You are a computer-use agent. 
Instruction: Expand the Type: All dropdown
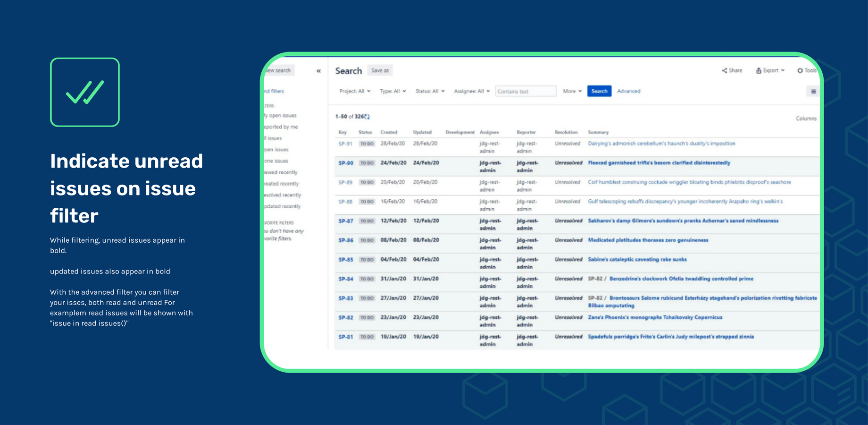[393, 91]
